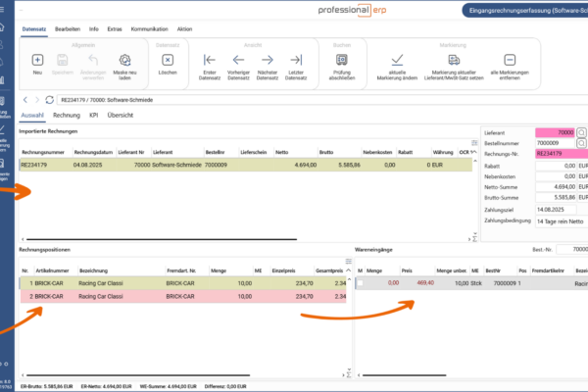Click the Brutto-Summe field 5.585,86
Screen dimensions: 588x392
point(556,197)
